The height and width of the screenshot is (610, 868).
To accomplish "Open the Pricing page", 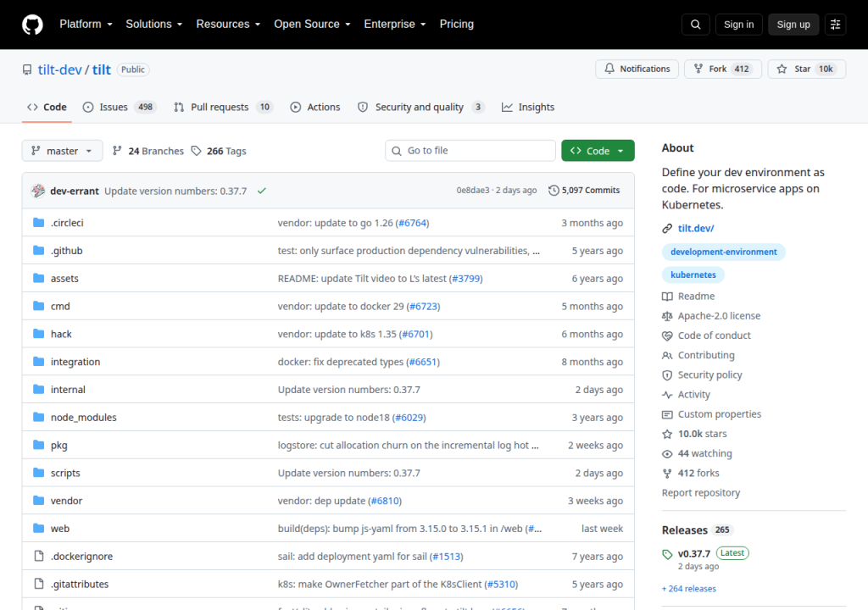I will pyautogui.click(x=457, y=25).
